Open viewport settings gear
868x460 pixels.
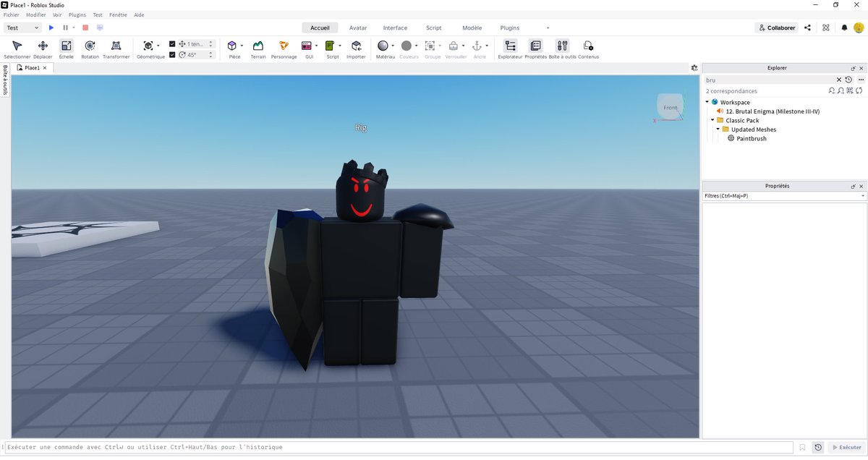[x=694, y=67]
